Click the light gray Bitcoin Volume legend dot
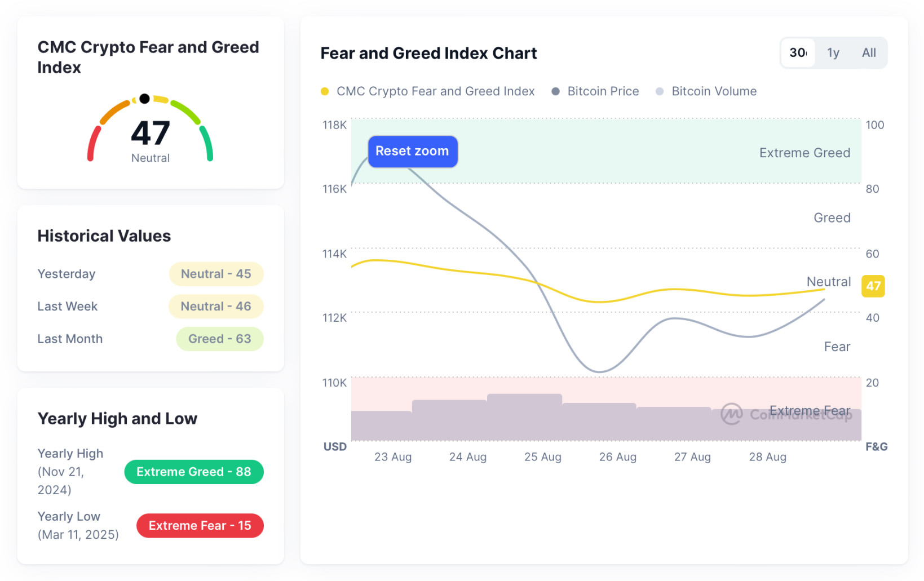This screenshot has height=581, width=924. tap(660, 91)
